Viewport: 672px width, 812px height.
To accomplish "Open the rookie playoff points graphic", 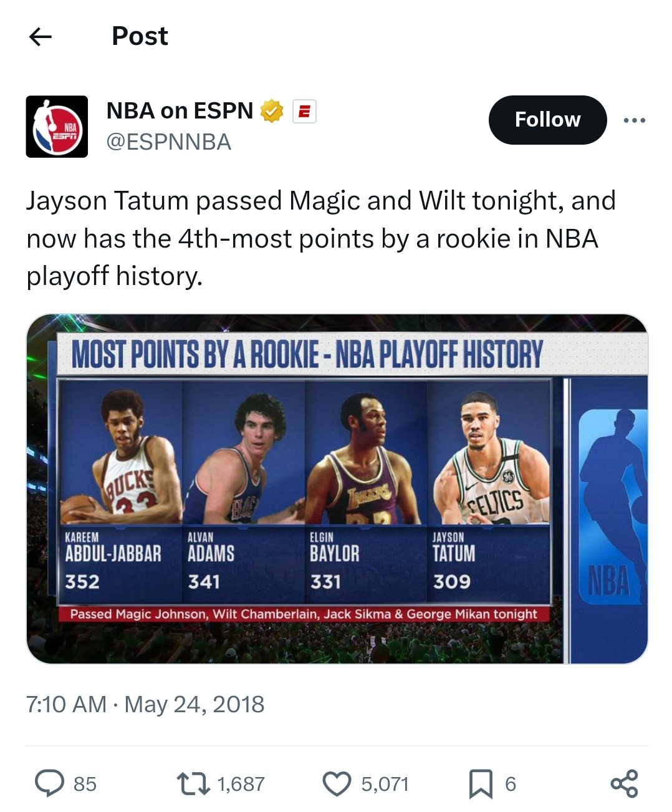I will [x=337, y=489].
